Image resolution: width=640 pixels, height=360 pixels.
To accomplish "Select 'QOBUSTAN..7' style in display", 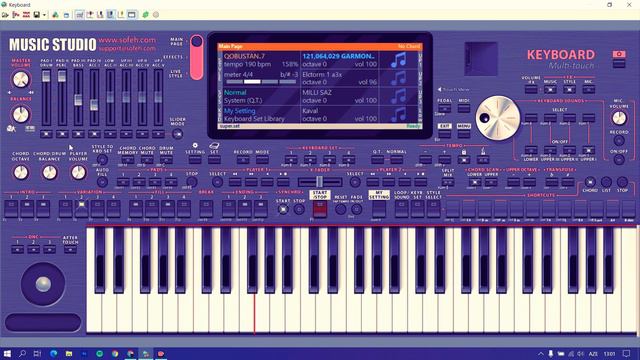I will click(244, 56).
